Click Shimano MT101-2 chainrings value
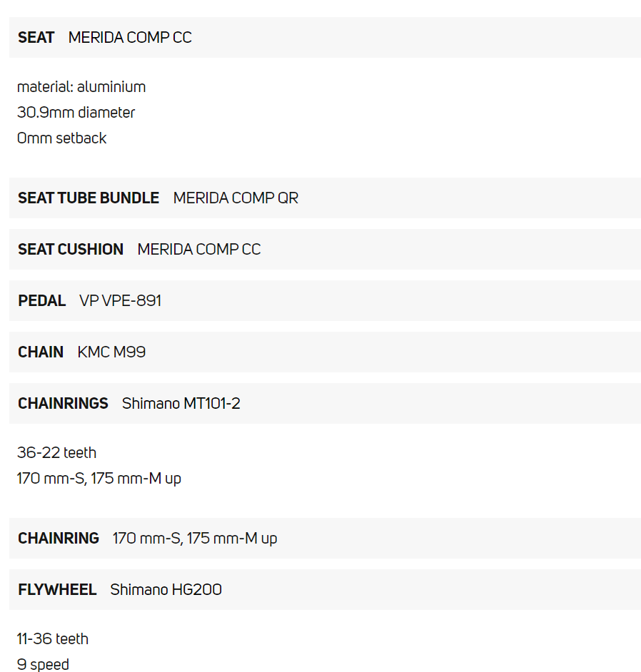 (x=181, y=404)
